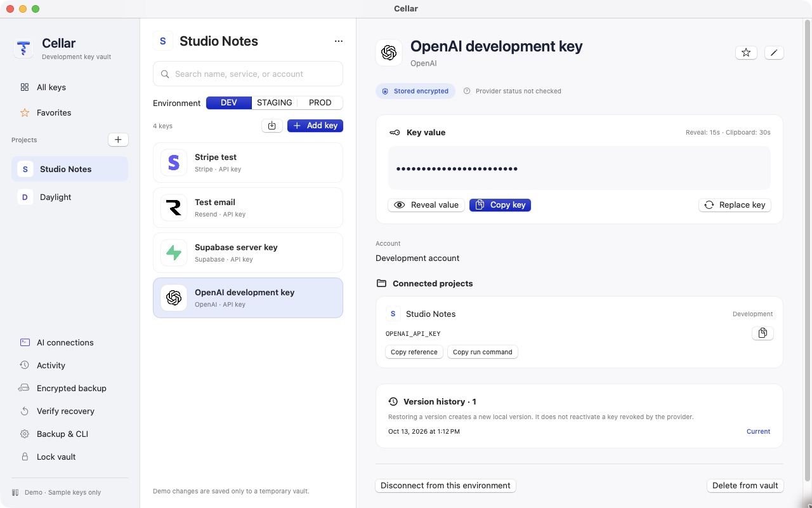Viewport: 812px width, 508px height.
Task: Select the Studio Notes project in the sidebar
Action: (x=70, y=169)
